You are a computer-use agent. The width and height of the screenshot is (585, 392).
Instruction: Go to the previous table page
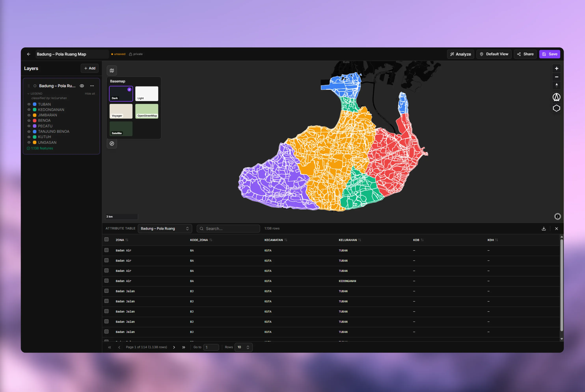pyautogui.click(x=119, y=347)
